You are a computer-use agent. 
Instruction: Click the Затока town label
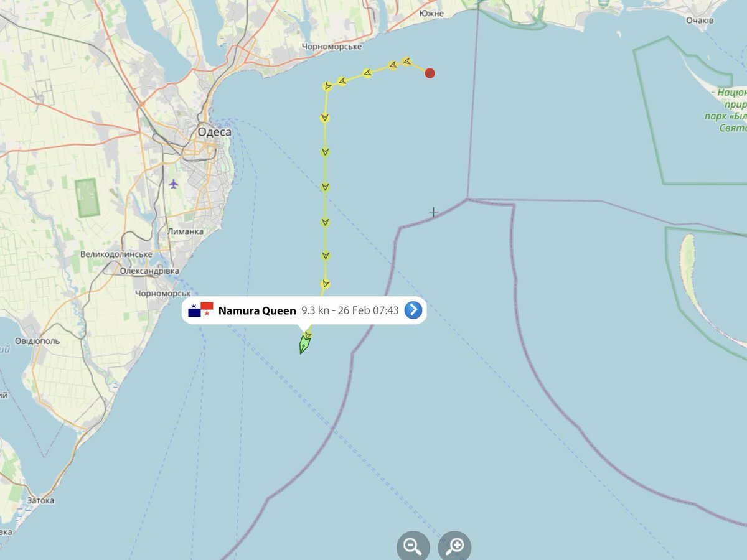click(40, 500)
